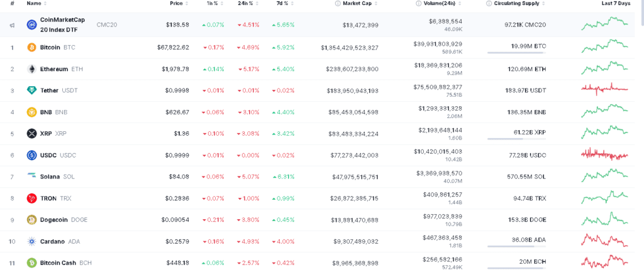Screen dimensions: 644x272
Task: Click the red TRON logo icon
Action: coord(31,199)
